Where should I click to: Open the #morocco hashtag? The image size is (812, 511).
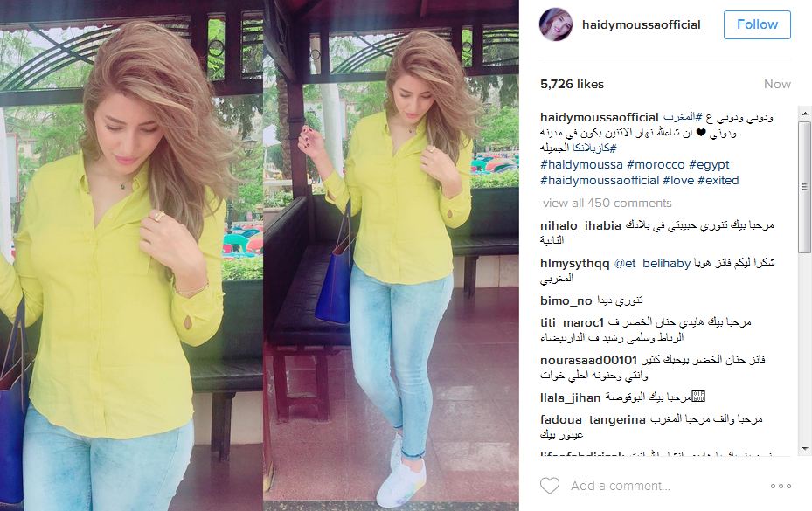(656, 164)
